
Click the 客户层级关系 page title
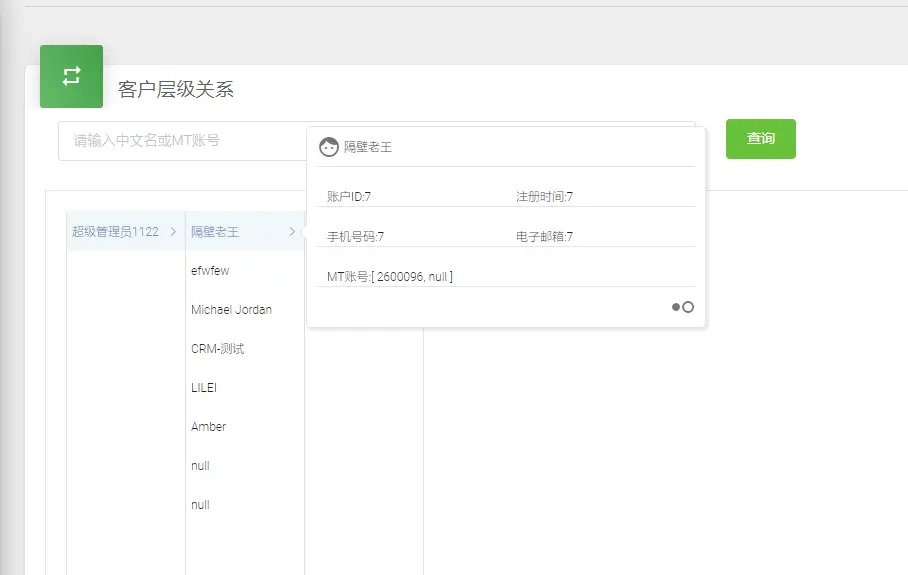[x=175, y=89]
